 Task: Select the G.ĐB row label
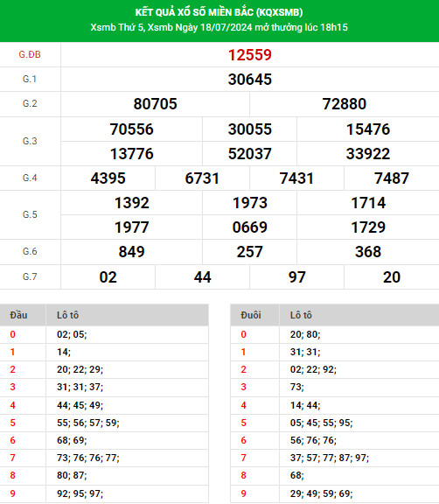30,54
